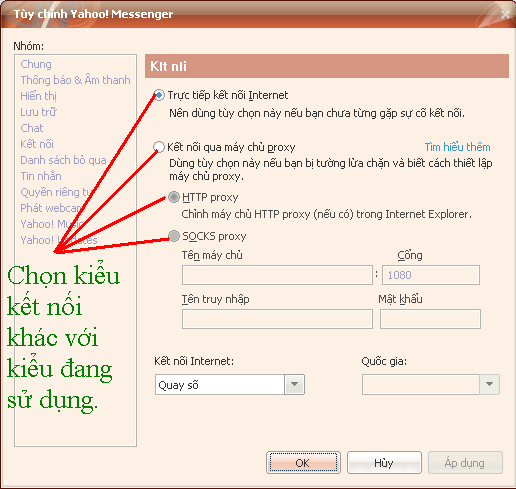The height and width of the screenshot is (489, 516).
Task: Open 'Thông báo & Âm thanh' group
Action: (x=75, y=80)
